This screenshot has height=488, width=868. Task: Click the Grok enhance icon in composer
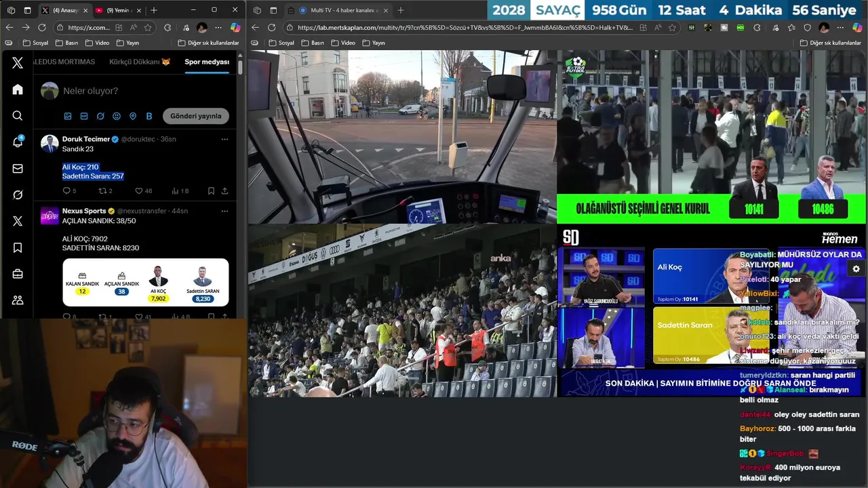pyautogui.click(x=100, y=116)
